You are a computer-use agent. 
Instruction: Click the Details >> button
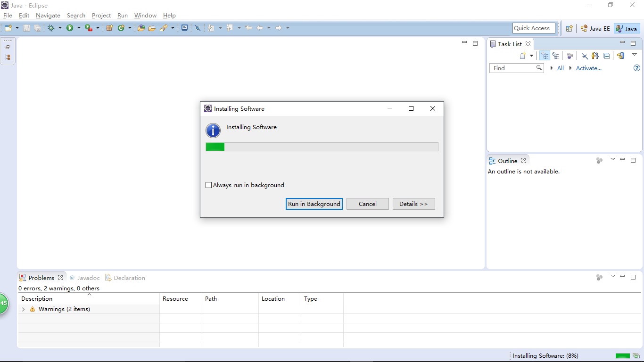click(413, 204)
